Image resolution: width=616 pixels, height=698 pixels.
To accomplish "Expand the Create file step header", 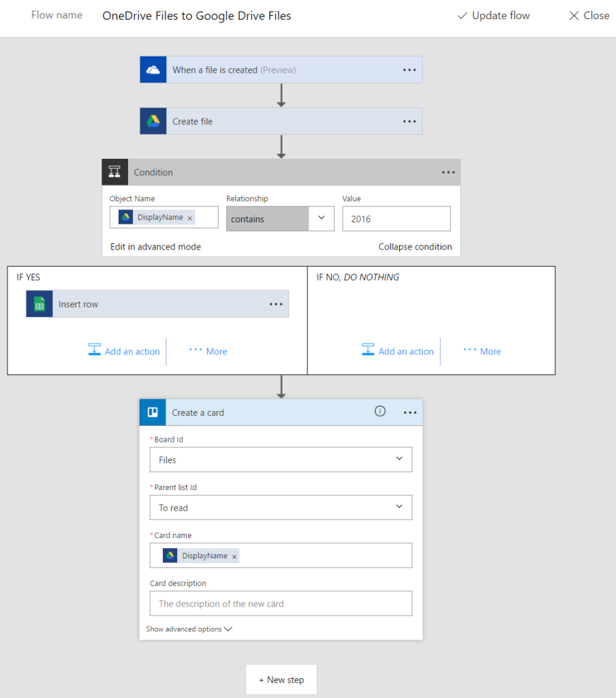I will point(281,121).
